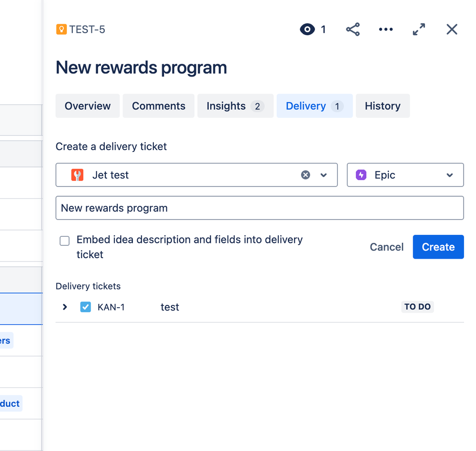The width and height of the screenshot is (476, 451).
Task: Click the watcher count '1'
Action: point(324,30)
